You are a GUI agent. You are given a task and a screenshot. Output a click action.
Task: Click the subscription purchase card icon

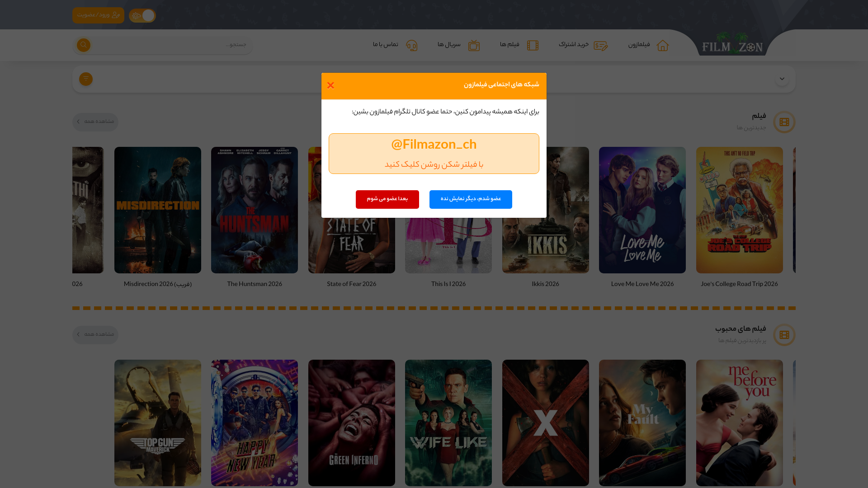[601, 46]
